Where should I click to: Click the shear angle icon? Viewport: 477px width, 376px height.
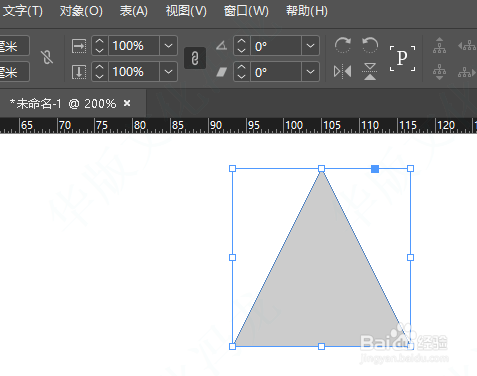[221, 72]
